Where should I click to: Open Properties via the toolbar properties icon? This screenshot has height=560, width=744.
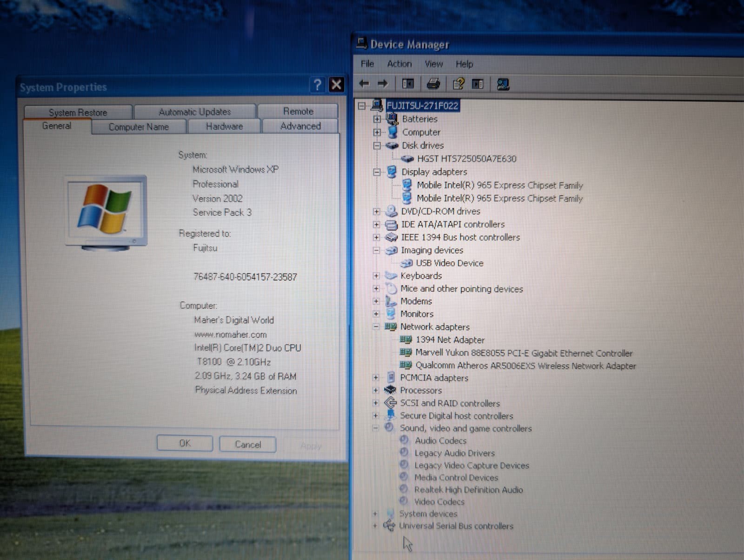458,84
